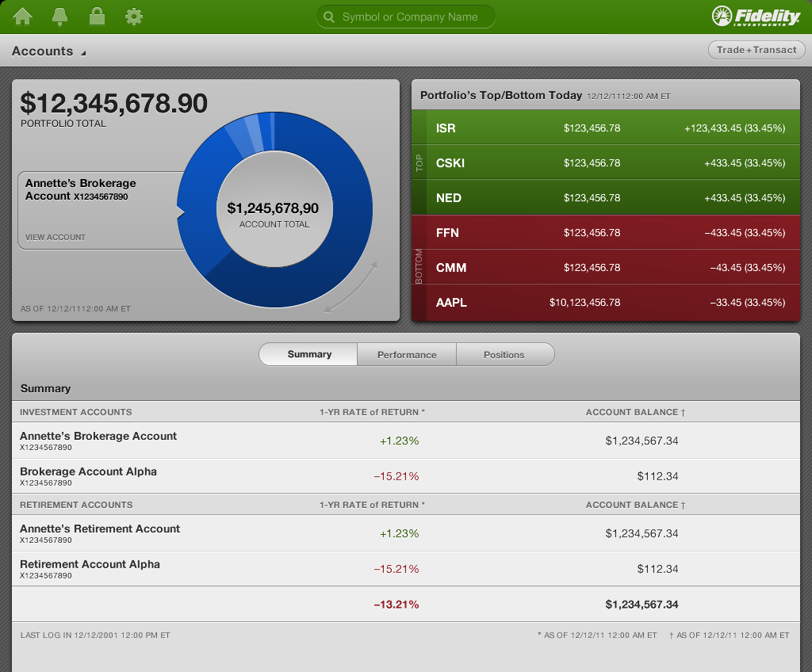Click Annette's Retirement Account +1.23% return
This screenshot has width=812, height=672.
400,533
